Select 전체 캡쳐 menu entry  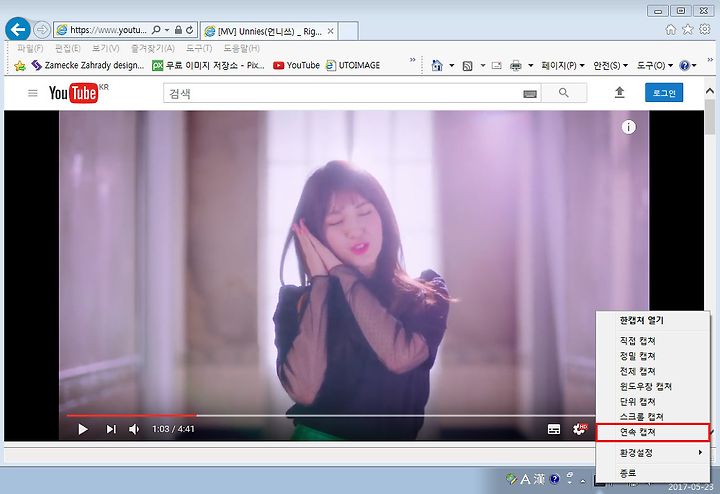coord(652,371)
